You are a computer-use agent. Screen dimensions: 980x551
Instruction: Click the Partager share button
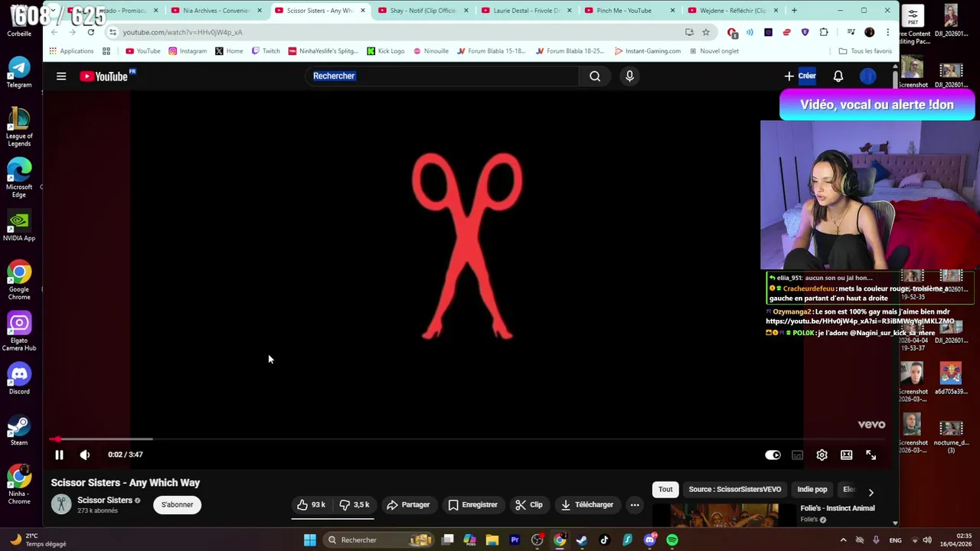(408, 504)
